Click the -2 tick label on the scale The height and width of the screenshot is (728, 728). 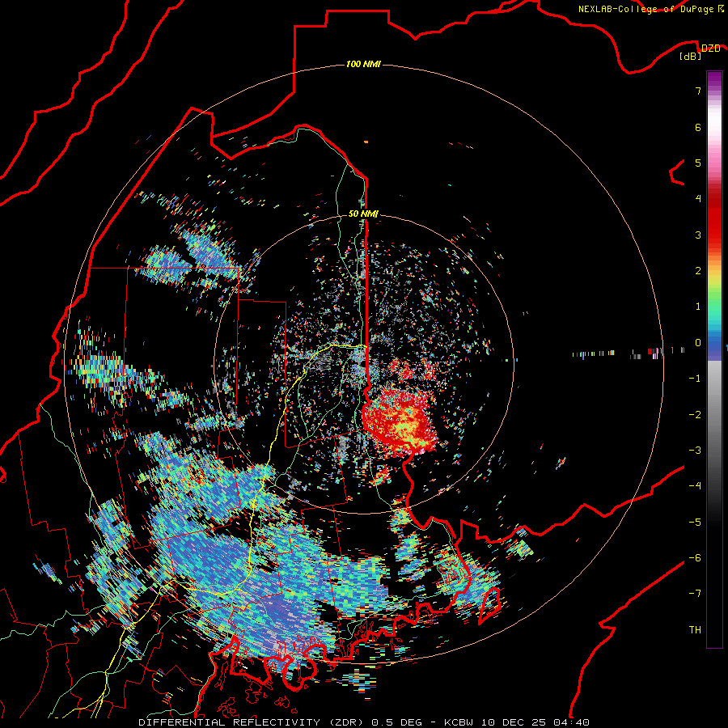695,415
